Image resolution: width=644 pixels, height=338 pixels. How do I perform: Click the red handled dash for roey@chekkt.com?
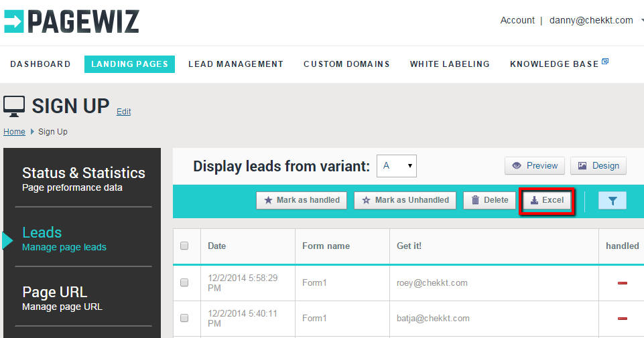pyautogui.click(x=623, y=283)
